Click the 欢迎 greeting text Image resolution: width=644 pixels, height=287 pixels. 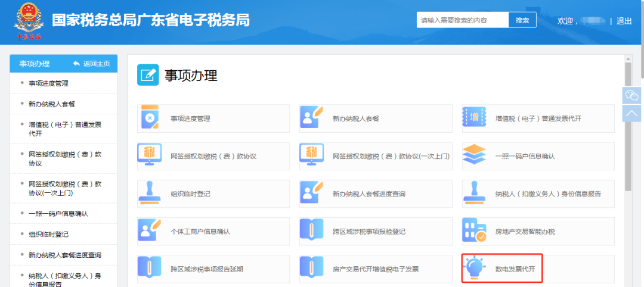pyautogui.click(x=566, y=21)
